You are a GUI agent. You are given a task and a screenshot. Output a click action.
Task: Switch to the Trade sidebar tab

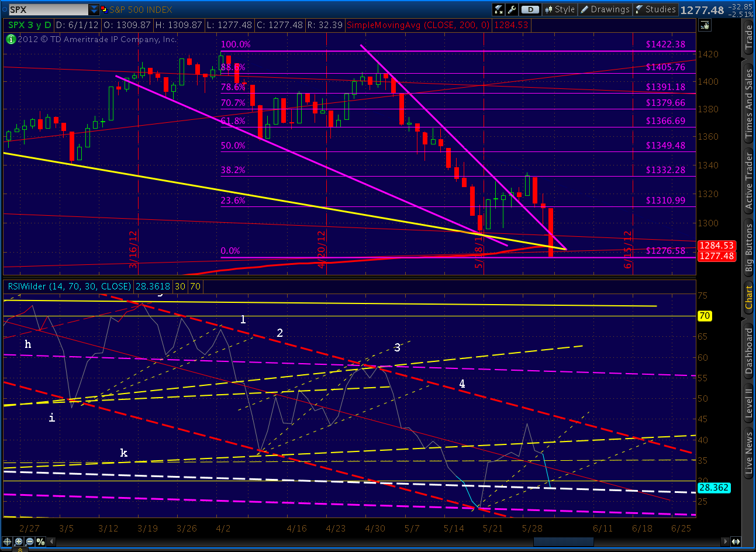748,38
